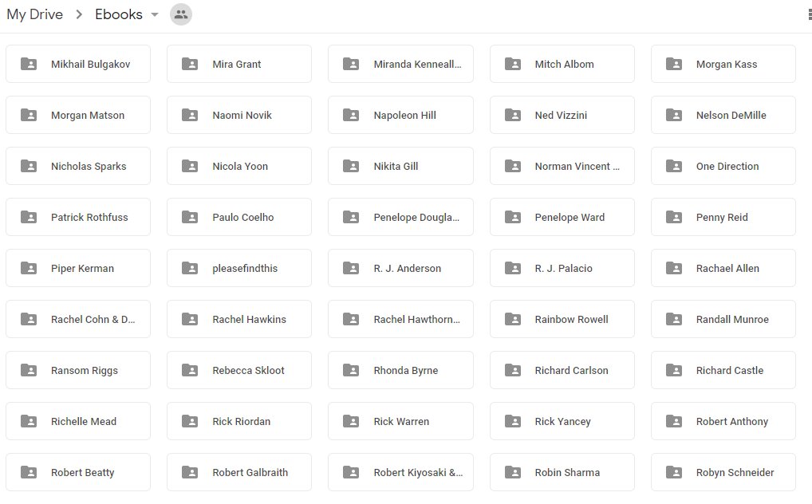
Task: Select the Rainbow Rowell folder name
Action: click(572, 320)
